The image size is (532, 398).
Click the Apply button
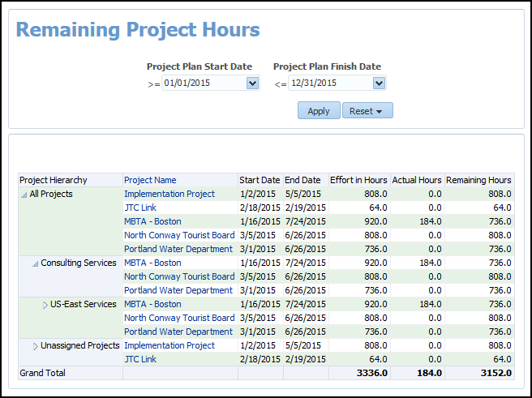(319, 111)
